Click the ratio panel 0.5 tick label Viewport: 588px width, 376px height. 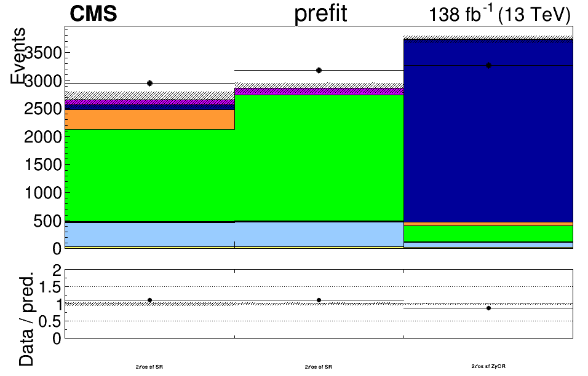(49, 321)
